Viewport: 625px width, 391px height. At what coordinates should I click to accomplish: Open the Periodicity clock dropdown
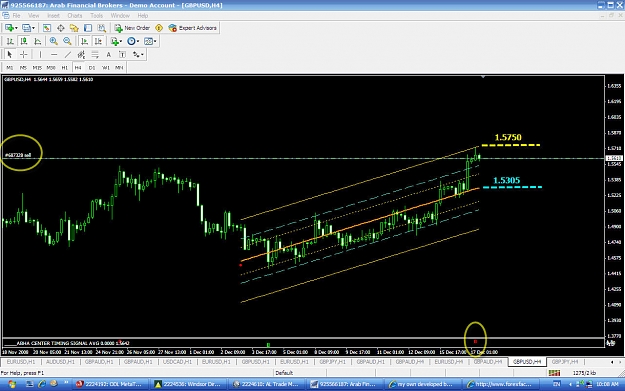[133, 41]
